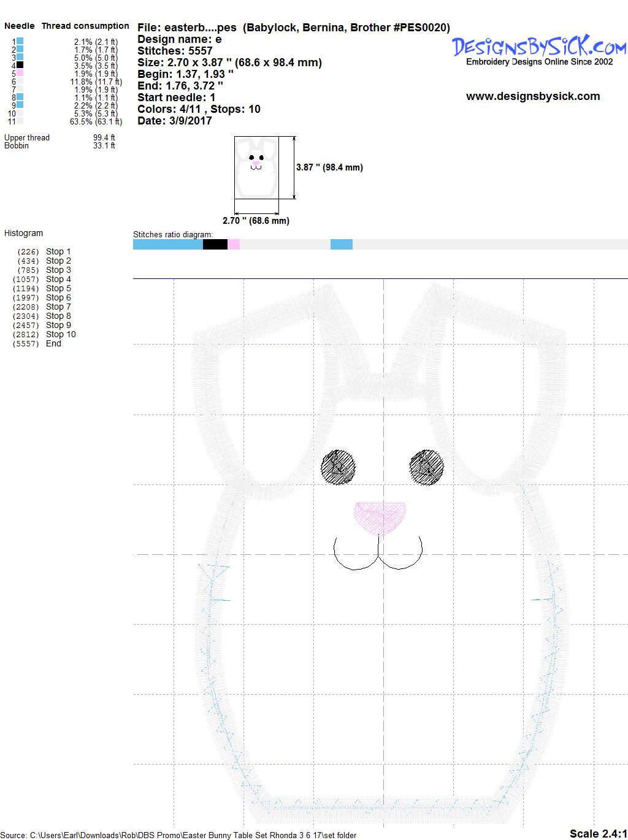628x840 pixels.
Task: Click the bunny's pink nose
Action: pyautogui.click(x=380, y=517)
